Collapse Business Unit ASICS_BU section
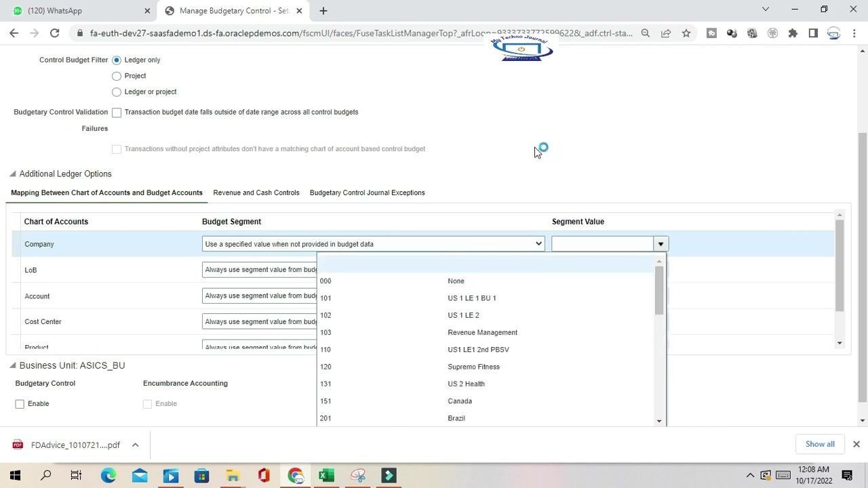The width and height of the screenshot is (868, 488). (12, 365)
